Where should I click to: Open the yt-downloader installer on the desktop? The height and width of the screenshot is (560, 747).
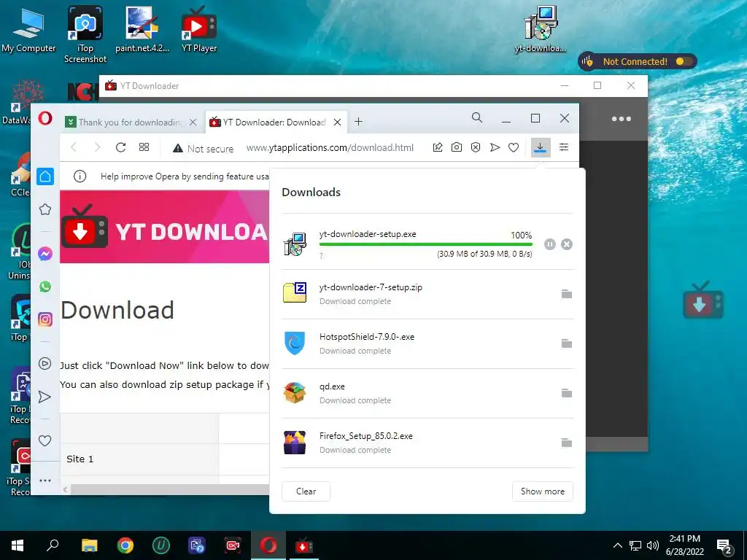(541, 29)
